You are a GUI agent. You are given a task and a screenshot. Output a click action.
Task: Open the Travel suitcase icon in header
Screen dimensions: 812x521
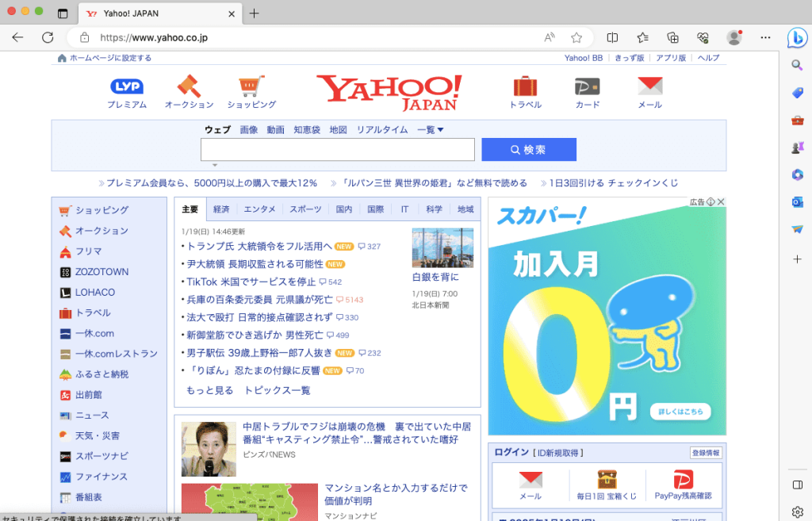525,86
